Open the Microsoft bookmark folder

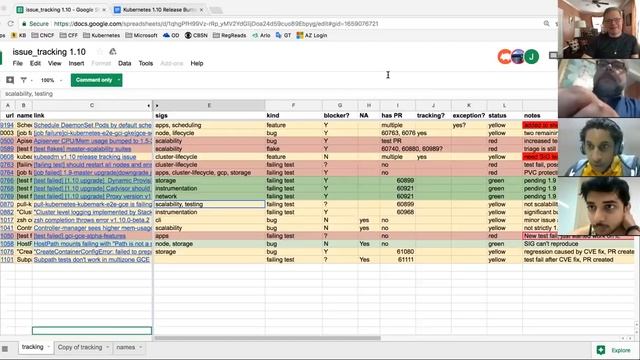point(141,36)
